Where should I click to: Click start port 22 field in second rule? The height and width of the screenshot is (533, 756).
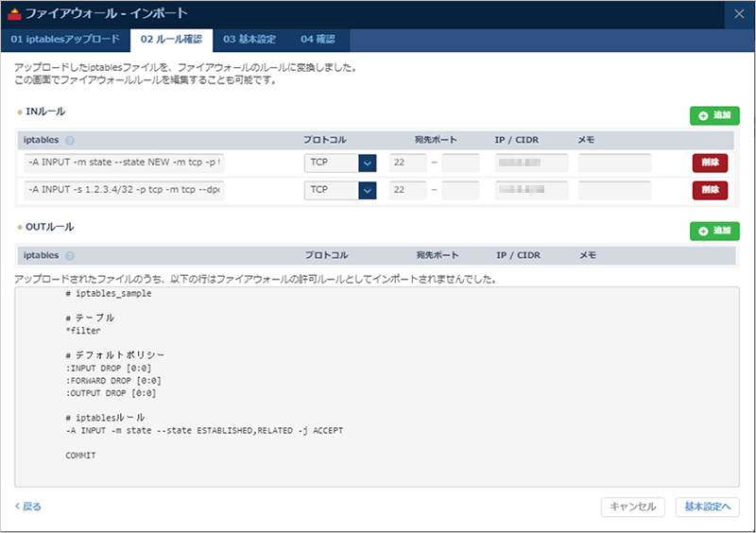click(408, 190)
